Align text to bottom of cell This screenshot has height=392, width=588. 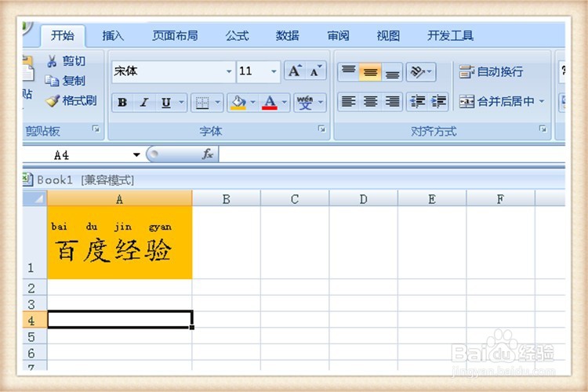click(x=392, y=71)
